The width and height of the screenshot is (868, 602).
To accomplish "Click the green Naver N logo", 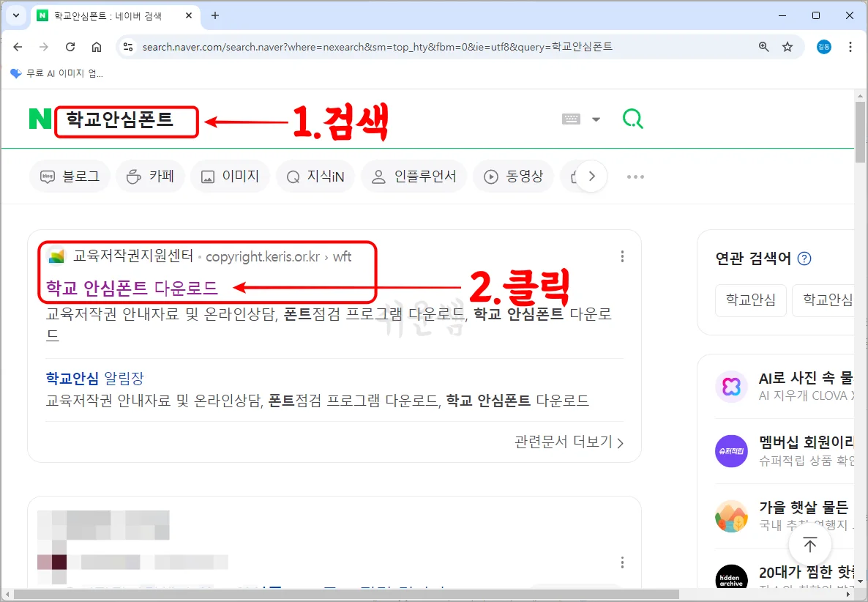I will point(40,119).
